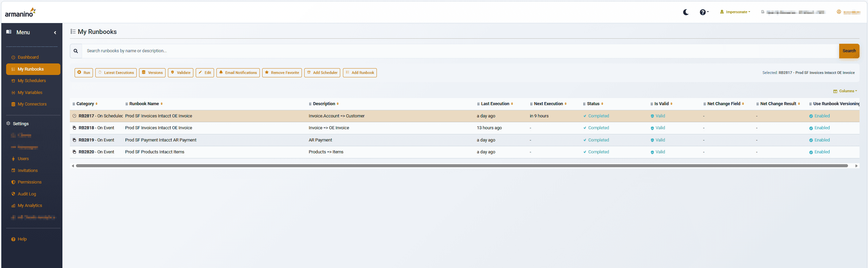Validate the selected runbook

coord(180,73)
